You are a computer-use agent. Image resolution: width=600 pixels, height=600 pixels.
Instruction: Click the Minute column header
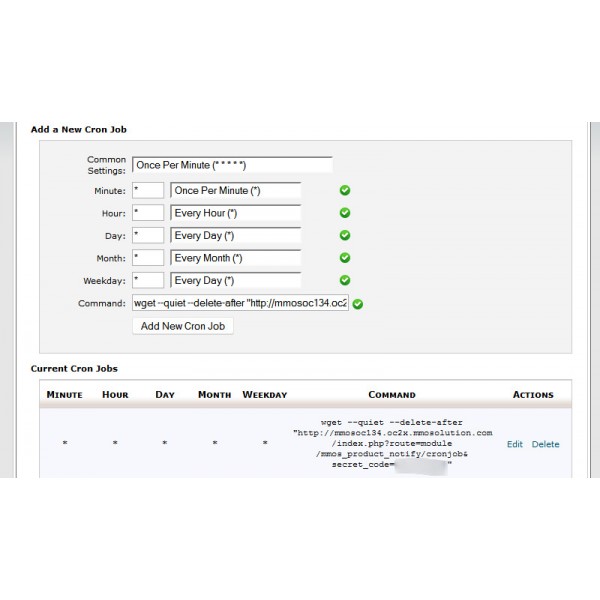(x=64, y=395)
